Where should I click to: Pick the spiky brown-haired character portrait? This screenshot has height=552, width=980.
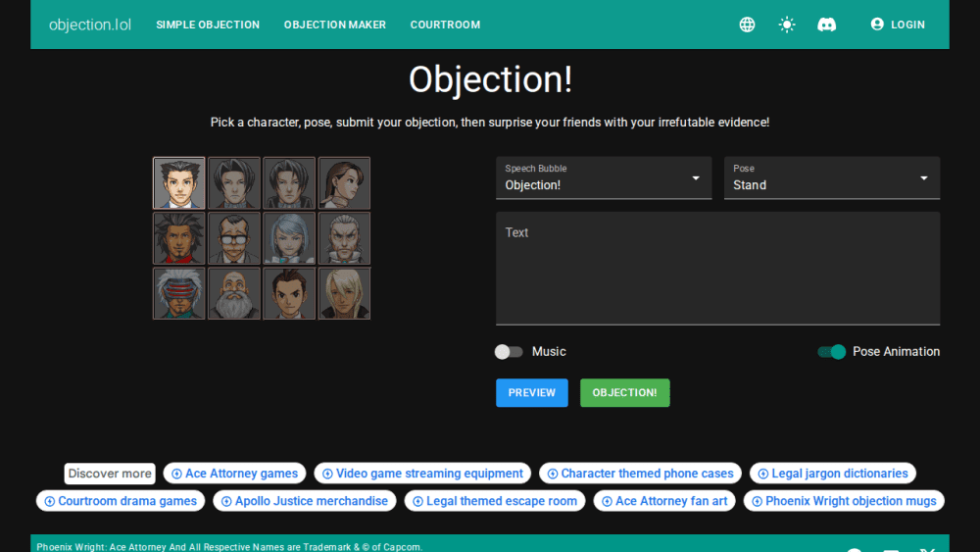[289, 293]
